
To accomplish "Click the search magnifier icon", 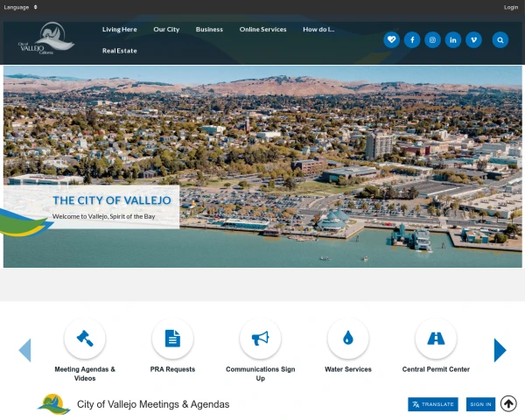I will click(x=500, y=40).
